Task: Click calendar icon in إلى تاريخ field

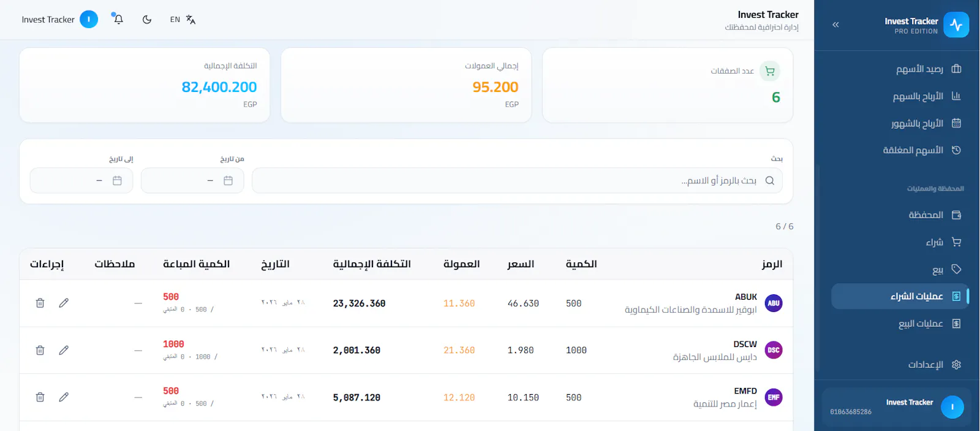Action: (x=117, y=181)
